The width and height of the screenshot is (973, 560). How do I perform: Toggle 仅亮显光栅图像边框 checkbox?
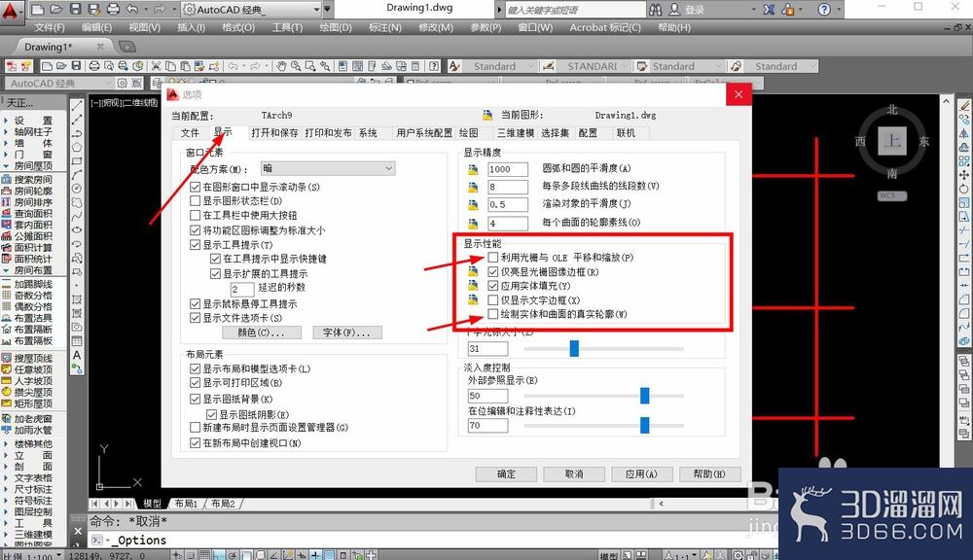[492, 271]
